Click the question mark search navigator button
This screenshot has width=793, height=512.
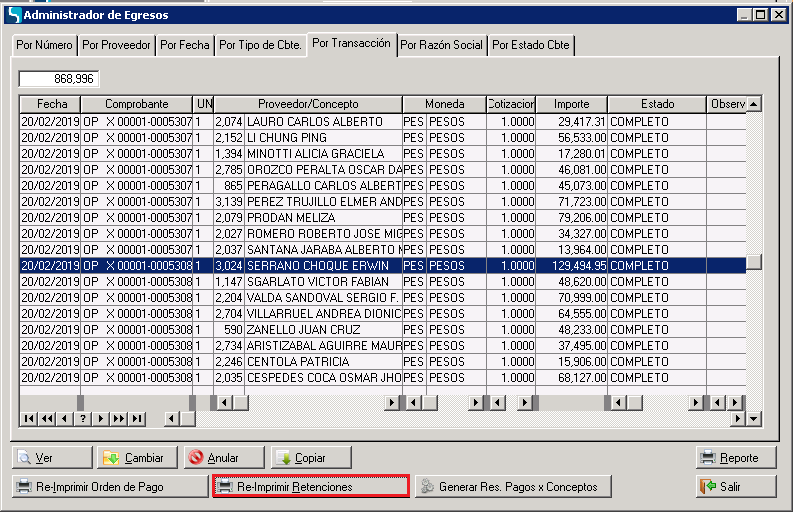tap(83, 418)
